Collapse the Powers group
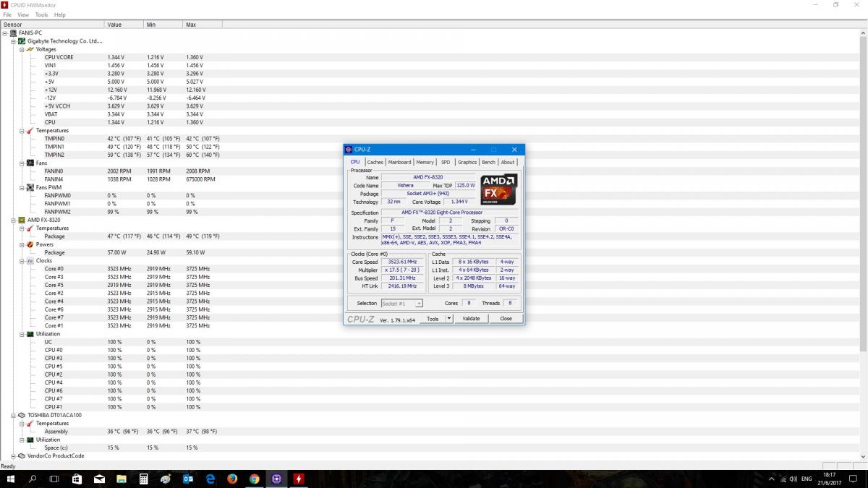Image resolution: width=868 pixels, height=488 pixels. pos(22,244)
